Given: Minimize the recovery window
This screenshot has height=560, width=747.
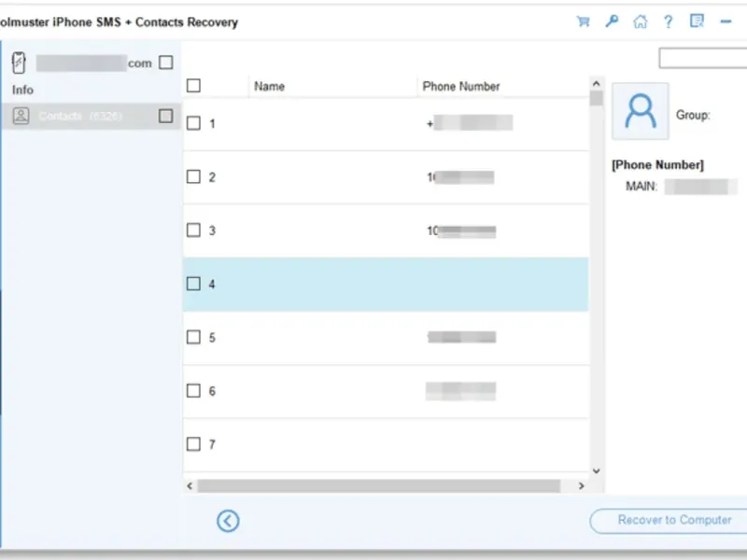Looking at the screenshot, I should [726, 21].
